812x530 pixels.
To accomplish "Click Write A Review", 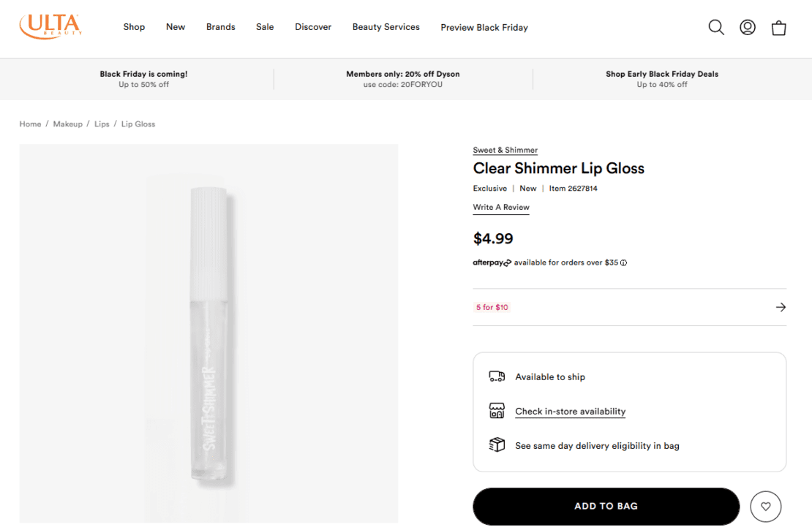I will [x=501, y=207].
